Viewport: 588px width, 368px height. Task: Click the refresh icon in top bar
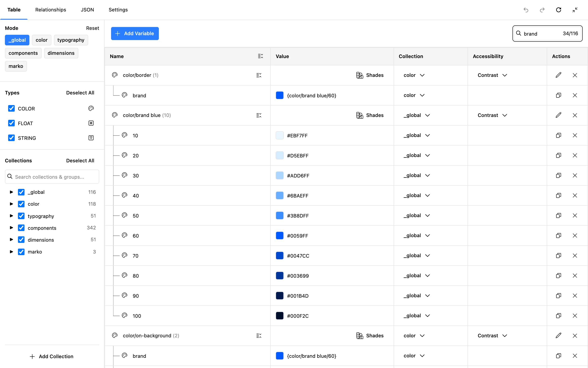click(559, 10)
